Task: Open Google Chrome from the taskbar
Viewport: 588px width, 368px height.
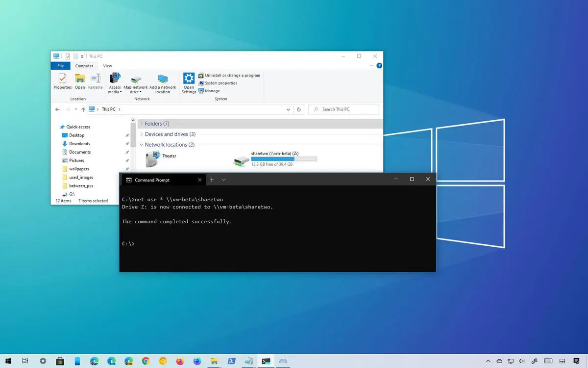Action: coord(146,361)
